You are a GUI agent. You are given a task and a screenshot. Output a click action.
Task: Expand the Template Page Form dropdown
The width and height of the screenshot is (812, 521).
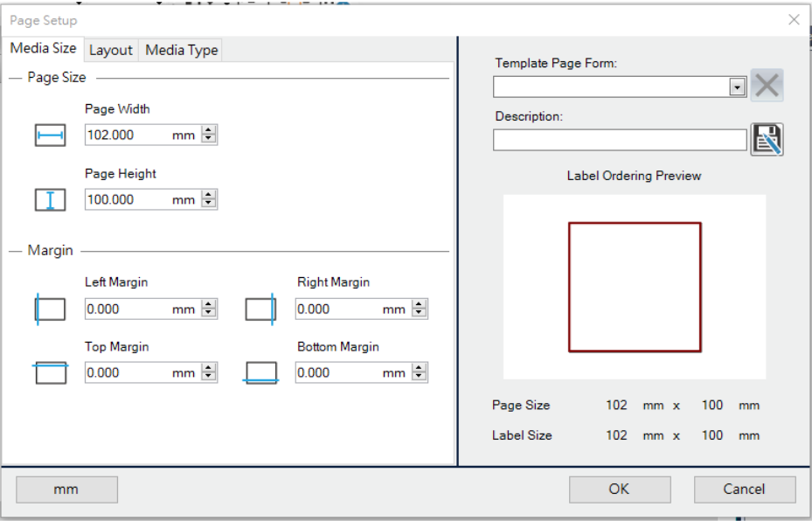[x=738, y=87]
